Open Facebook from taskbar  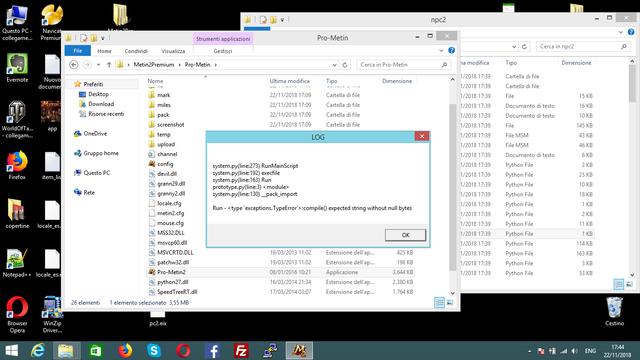pos(212,351)
